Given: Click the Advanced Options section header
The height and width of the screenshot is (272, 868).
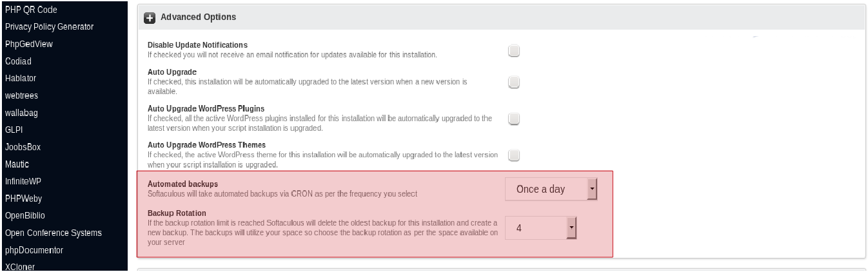Looking at the screenshot, I should point(198,17).
